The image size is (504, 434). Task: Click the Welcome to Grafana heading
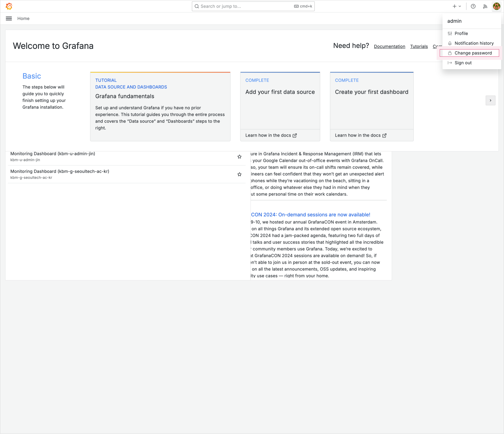coord(53,46)
